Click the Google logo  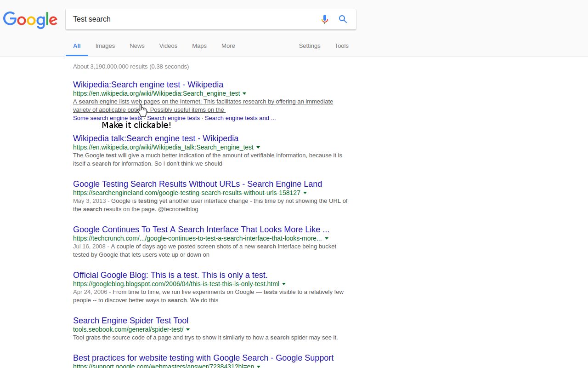coord(30,20)
